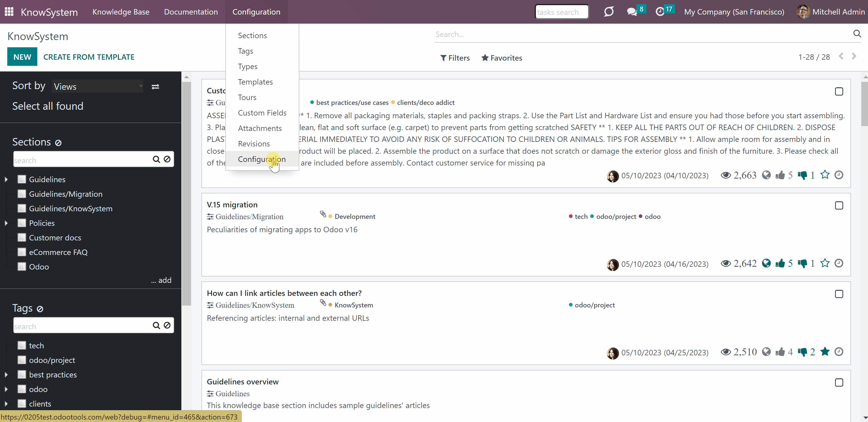
Task: Click the star on the 2,663 views article
Action: point(825,175)
